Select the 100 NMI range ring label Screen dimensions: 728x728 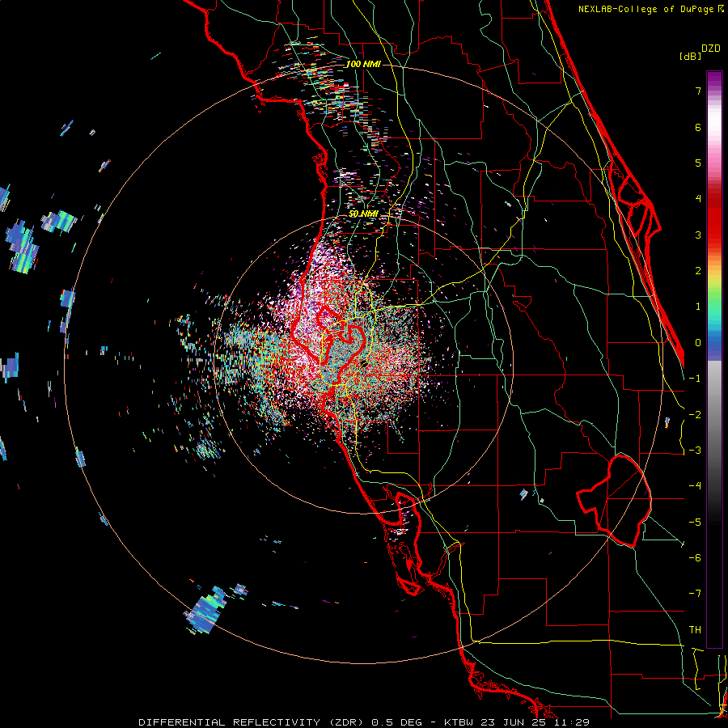[x=363, y=64]
